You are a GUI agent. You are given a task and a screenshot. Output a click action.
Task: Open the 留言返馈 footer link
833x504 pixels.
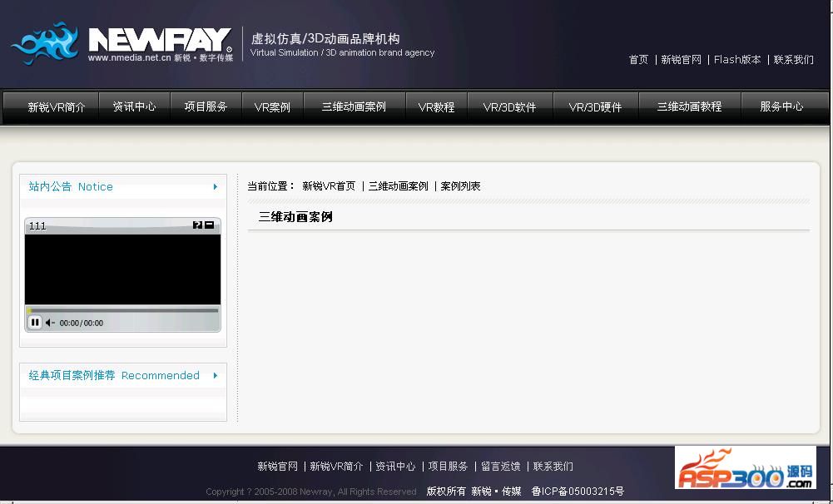tap(501, 467)
